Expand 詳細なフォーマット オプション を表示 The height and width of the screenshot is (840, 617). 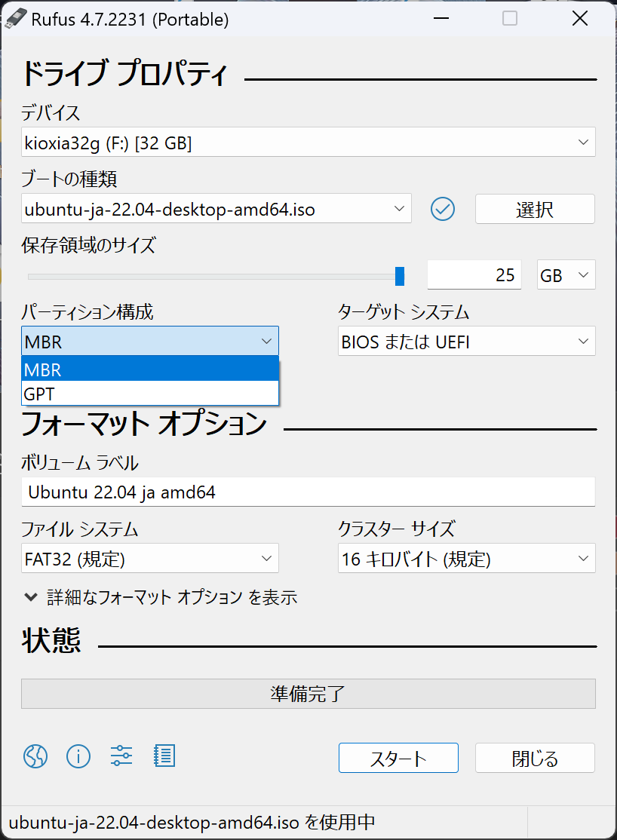pyautogui.click(x=161, y=596)
